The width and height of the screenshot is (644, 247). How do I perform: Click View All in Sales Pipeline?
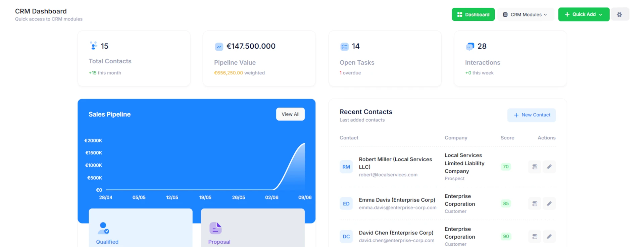290,114
